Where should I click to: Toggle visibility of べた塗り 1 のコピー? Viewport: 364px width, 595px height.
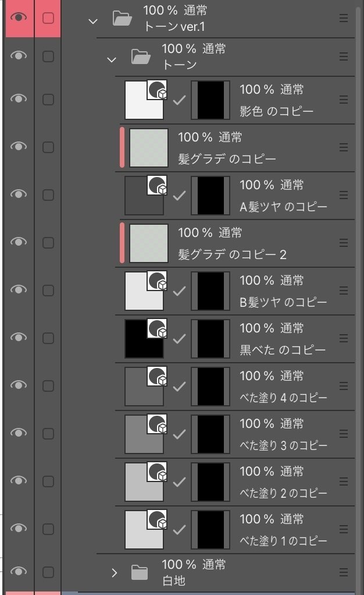coord(18,528)
